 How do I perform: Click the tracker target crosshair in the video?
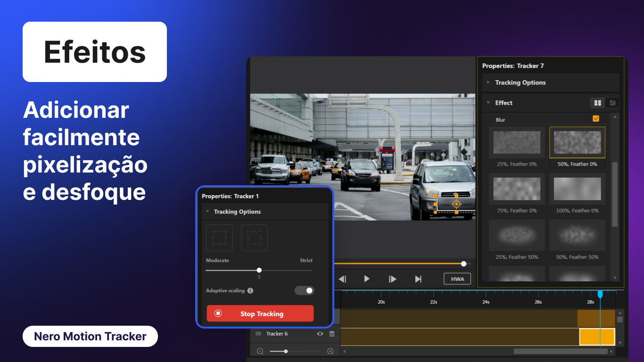click(x=456, y=204)
